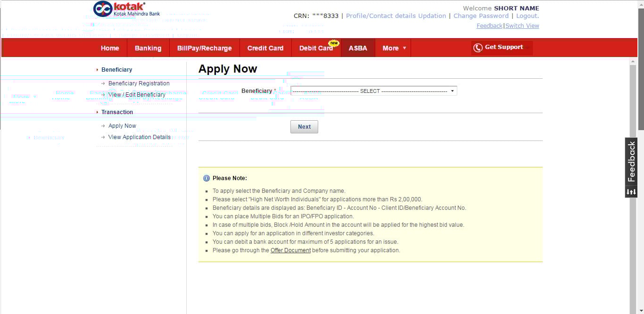This screenshot has width=644, height=314.
Task: Click the Logout link
Action: point(527,16)
